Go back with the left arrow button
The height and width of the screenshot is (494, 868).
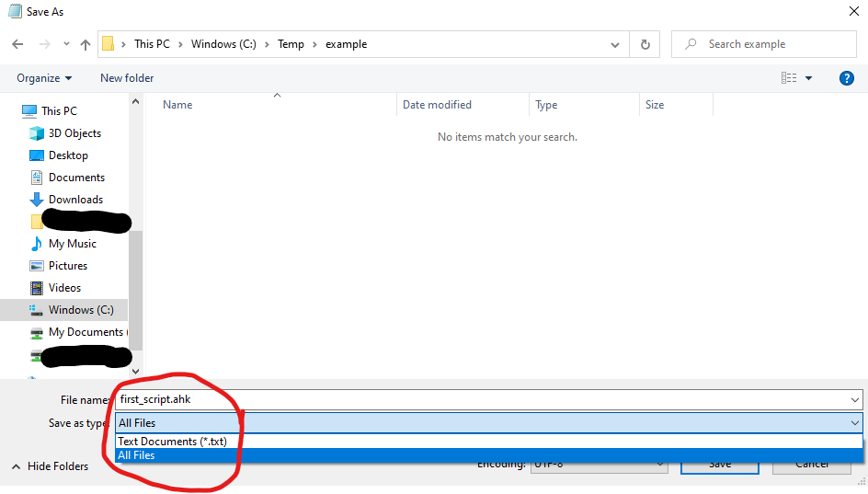17,44
